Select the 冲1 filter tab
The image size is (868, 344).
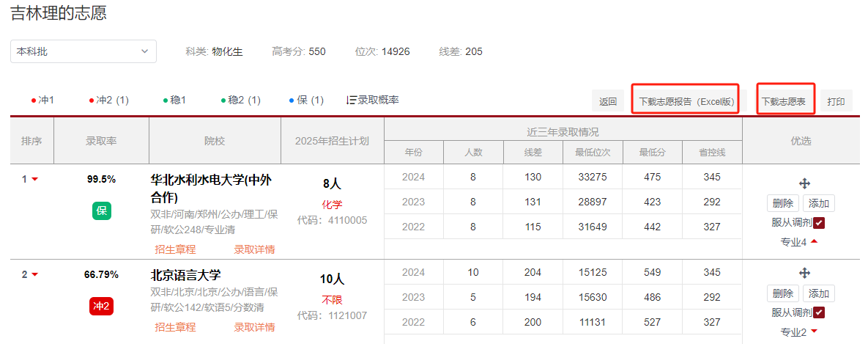(x=42, y=100)
